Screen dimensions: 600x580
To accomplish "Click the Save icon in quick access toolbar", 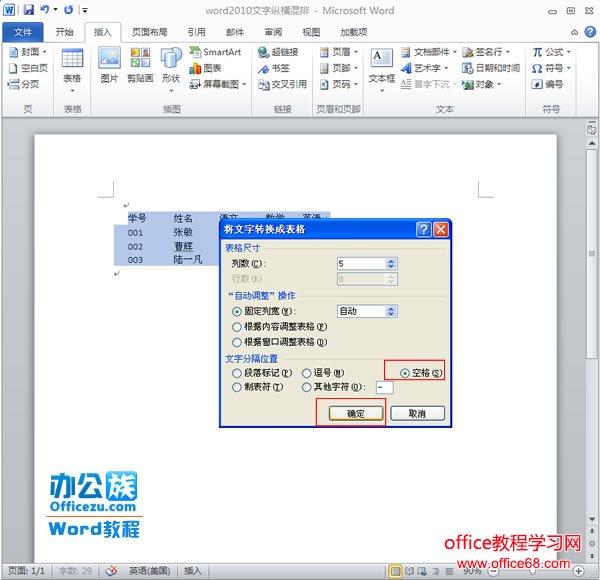I will (28, 10).
